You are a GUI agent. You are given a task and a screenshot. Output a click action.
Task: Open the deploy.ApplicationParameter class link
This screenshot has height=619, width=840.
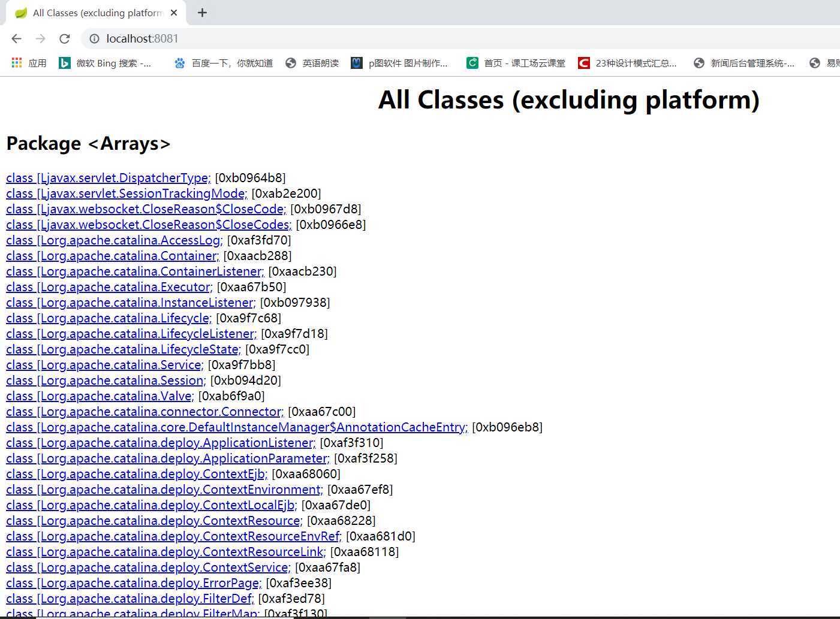pos(168,458)
